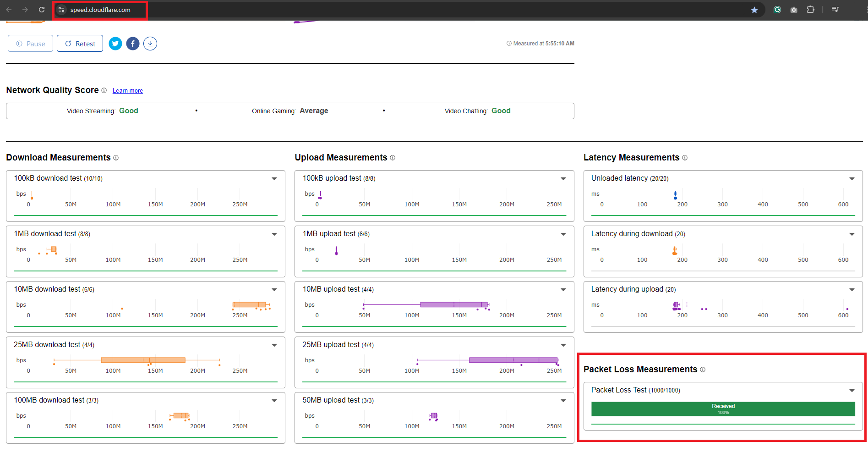The width and height of the screenshot is (868, 453).
Task: Open info icon beside Network Quality Score
Action: pyautogui.click(x=104, y=90)
